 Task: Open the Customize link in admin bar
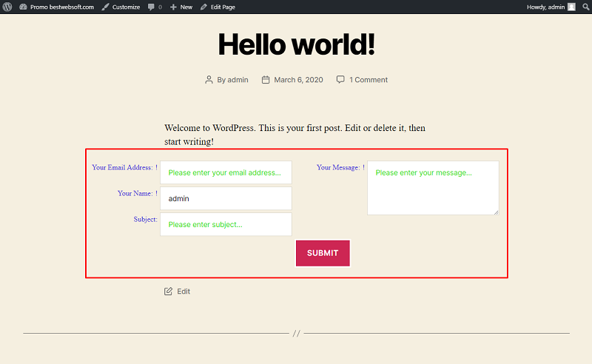click(121, 7)
